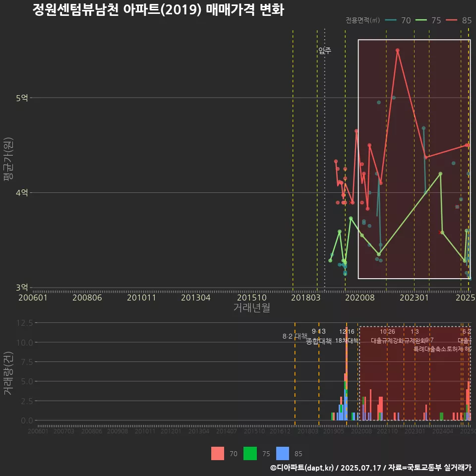Click the 201803 tick on the price chart
The height and width of the screenshot is (476, 476).
tap(306, 297)
